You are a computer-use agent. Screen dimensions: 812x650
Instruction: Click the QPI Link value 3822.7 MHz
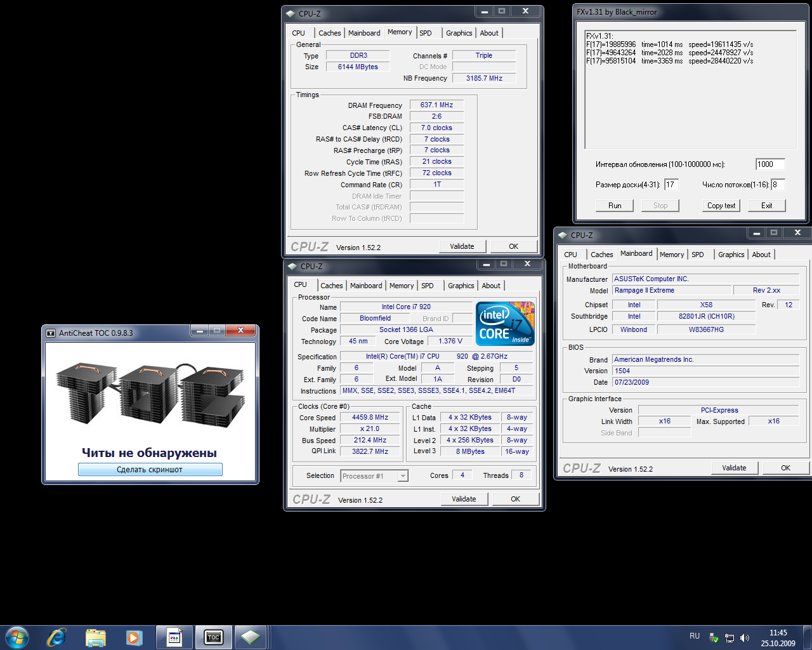[370, 451]
